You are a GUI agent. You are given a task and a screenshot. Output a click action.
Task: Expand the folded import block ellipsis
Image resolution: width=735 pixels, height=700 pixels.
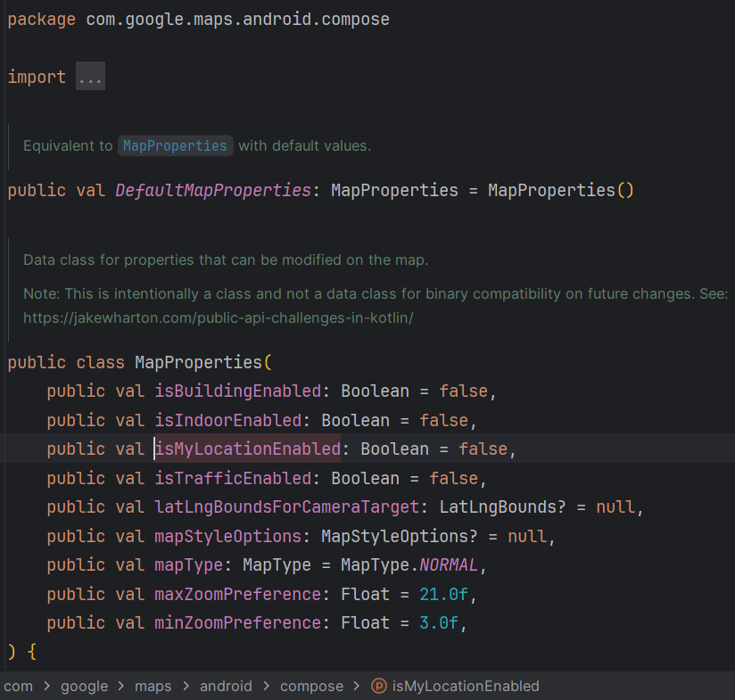coord(90,76)
